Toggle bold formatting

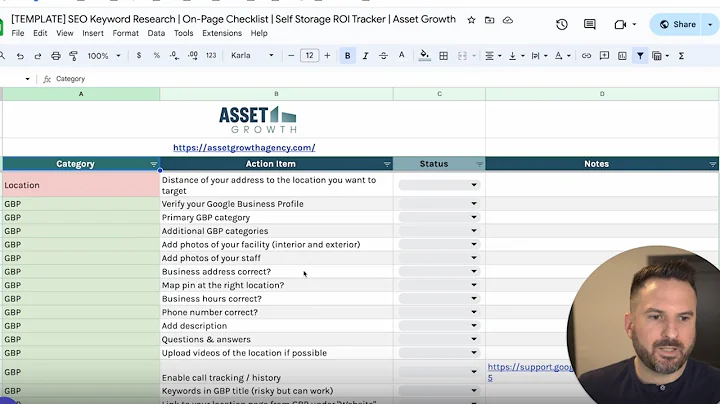(347, 56)
